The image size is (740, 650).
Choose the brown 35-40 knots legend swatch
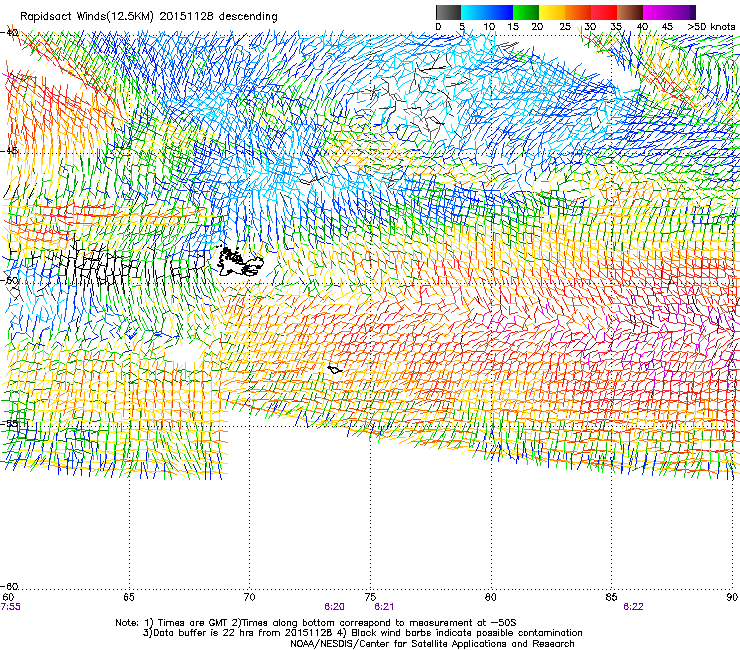(630, 12)
